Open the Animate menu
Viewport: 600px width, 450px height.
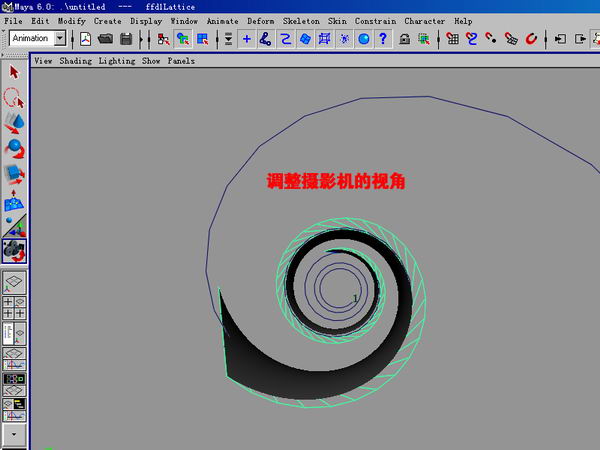coord(222,21)
